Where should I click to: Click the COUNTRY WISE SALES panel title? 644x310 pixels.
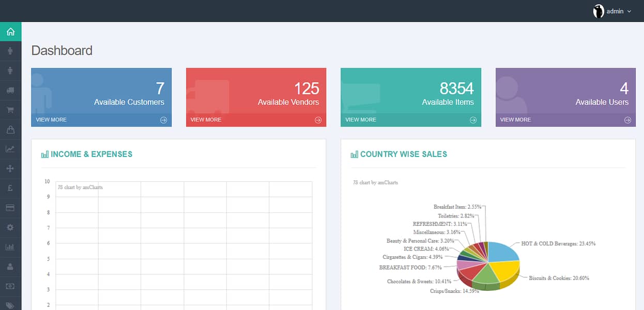click(404, 154)
